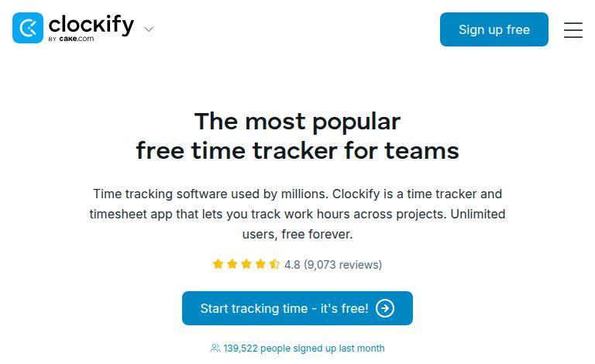Click the circled arrow icon in the start button
The image size is (595, 364).
385,308
